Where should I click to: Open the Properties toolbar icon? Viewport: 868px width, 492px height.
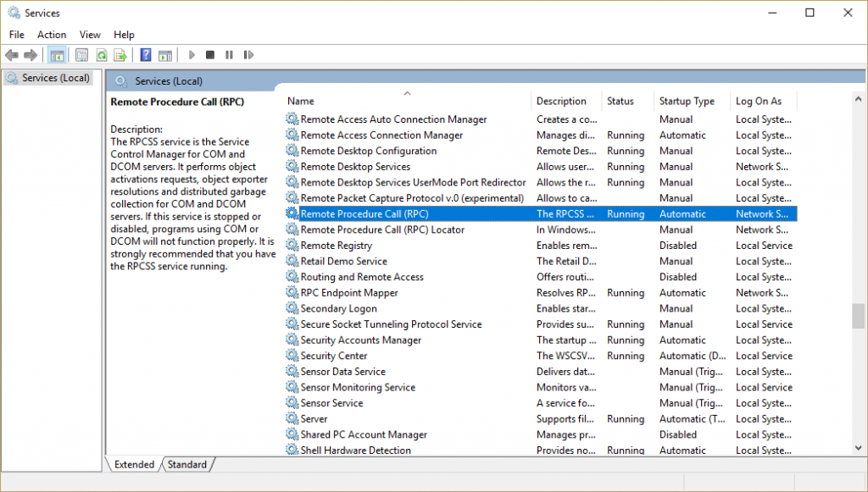[82, 55]
